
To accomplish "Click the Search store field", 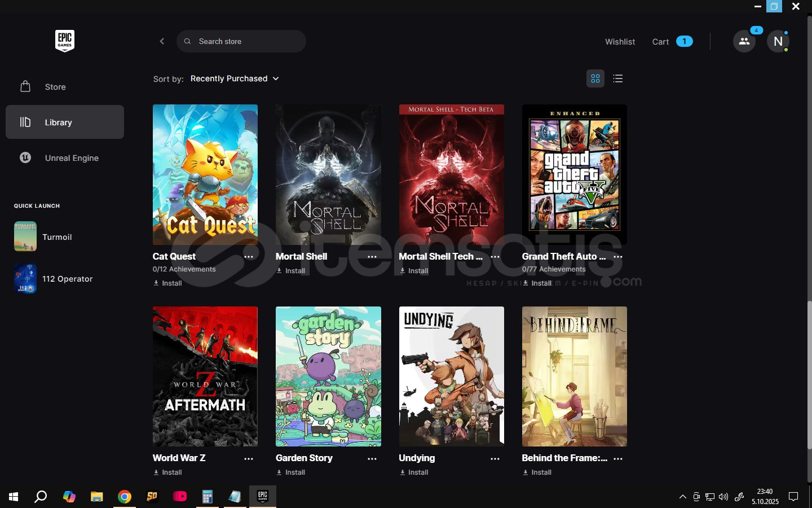I will click(x=241, y=41).
